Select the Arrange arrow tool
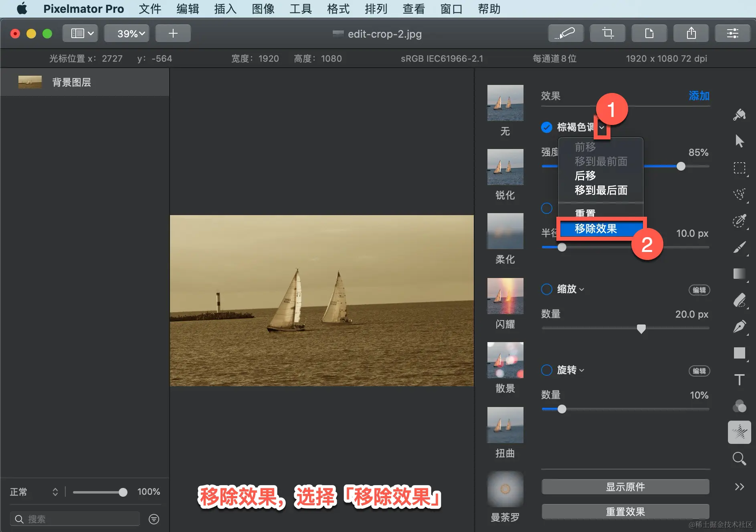The image size is (756, 532). coord(739,141)
